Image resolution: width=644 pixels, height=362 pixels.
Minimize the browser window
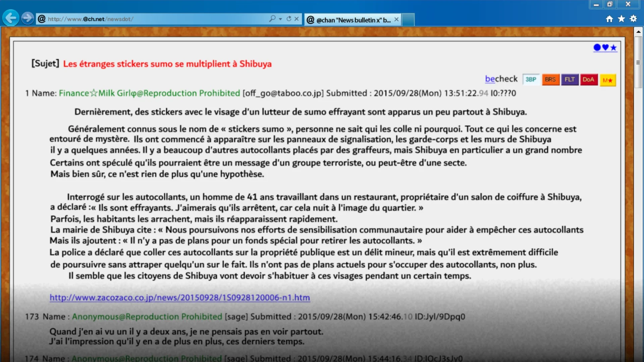click(x=596, y=4)
